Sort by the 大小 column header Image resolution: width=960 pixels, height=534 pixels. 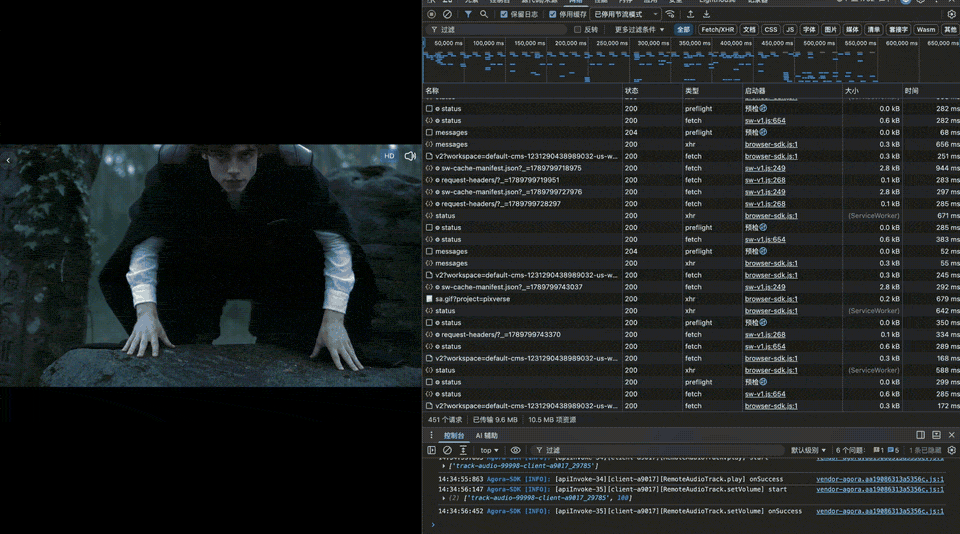click(x=872, y=91)
